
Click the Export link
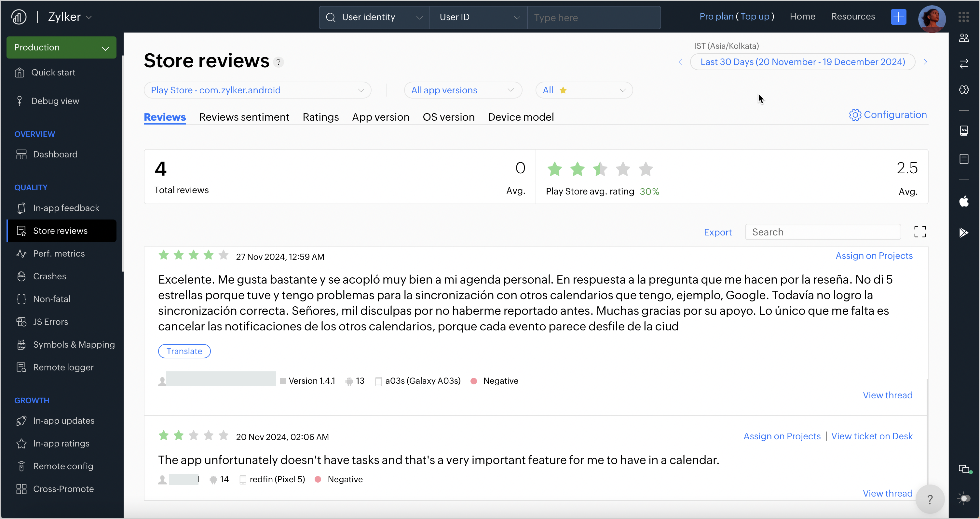[717, 232]
